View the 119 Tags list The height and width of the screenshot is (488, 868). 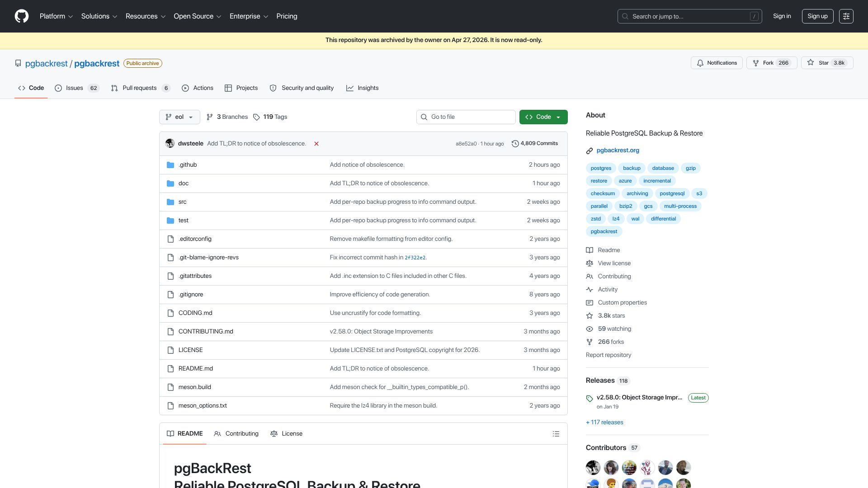coord(270,117)
